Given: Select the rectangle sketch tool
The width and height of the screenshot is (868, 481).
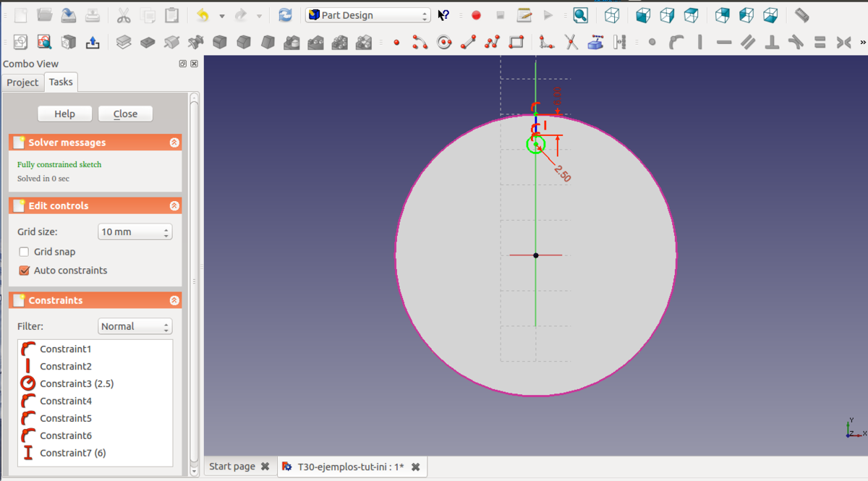Looking at the screenshot, I should click(x=516, y=43).
